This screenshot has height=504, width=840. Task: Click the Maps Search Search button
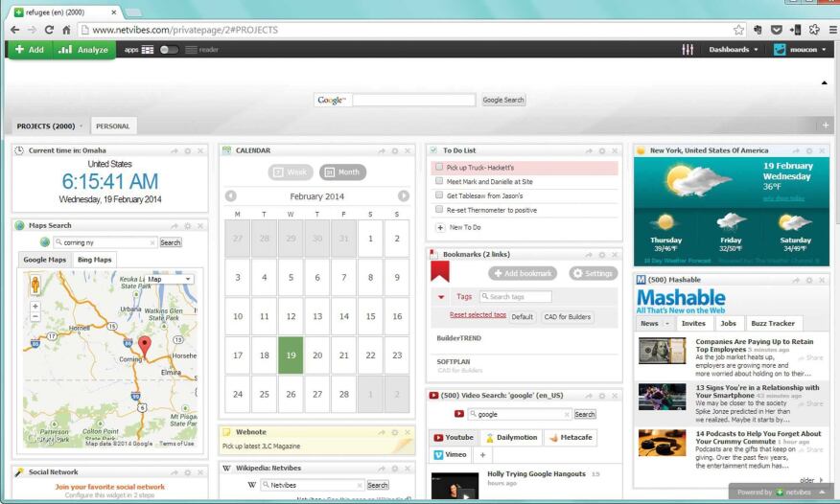171,242
